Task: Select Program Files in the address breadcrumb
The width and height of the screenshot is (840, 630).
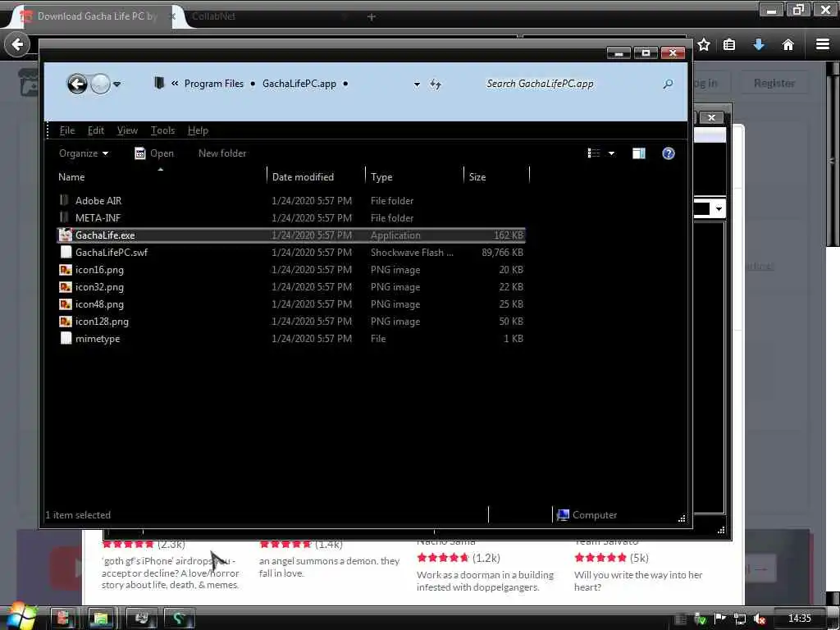Action: click(214, 84)
